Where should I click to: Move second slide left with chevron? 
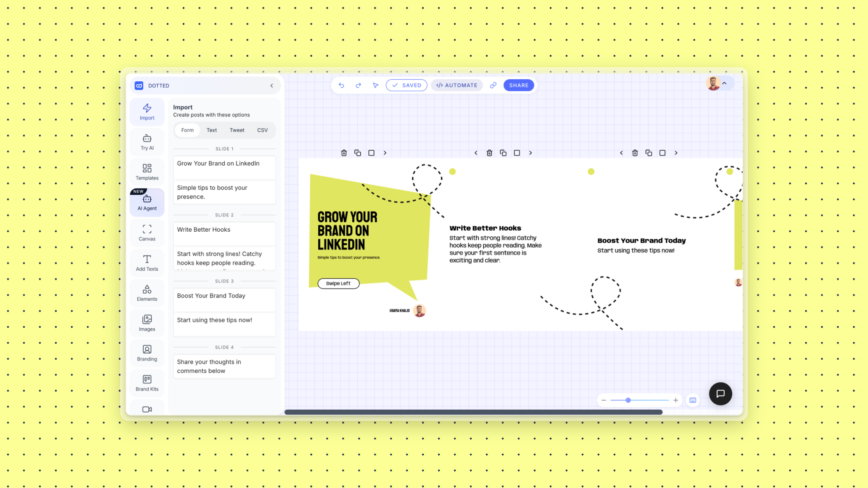tap(476, 153)
